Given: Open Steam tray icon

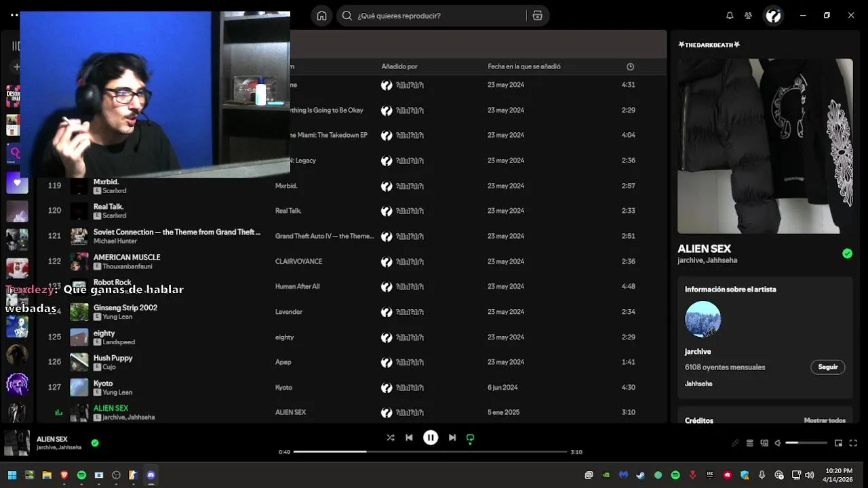Looking at the screenshot, I should (x=640, y=475).
